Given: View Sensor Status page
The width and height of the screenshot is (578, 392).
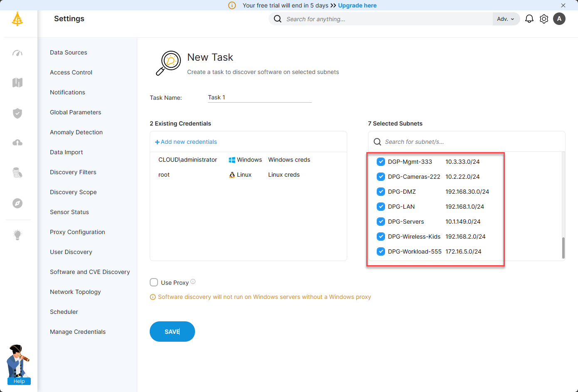Looking at the screenshot, I should click(69, 212).
